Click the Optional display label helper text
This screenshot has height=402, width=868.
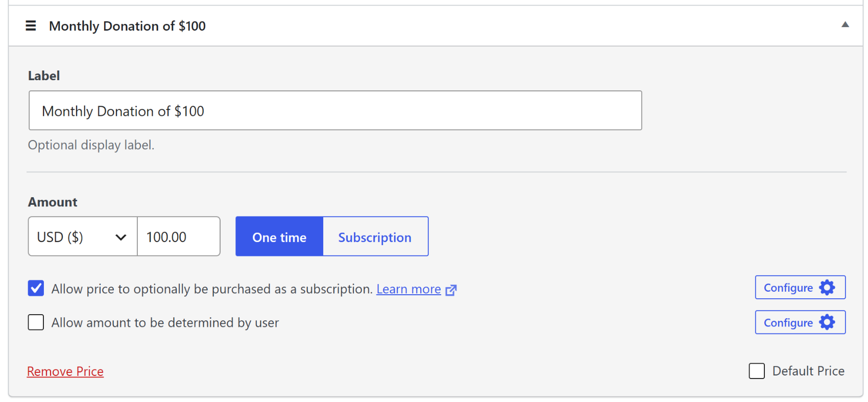point(91,145)
